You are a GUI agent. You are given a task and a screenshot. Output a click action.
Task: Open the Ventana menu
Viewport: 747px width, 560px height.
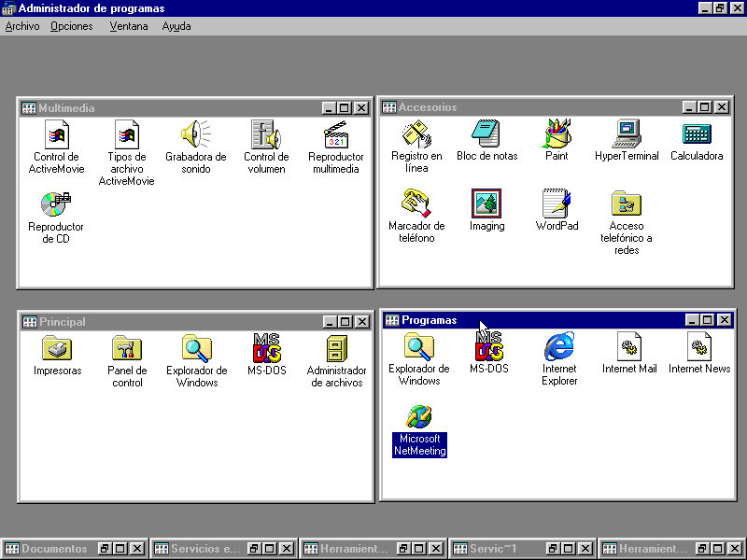128,26
